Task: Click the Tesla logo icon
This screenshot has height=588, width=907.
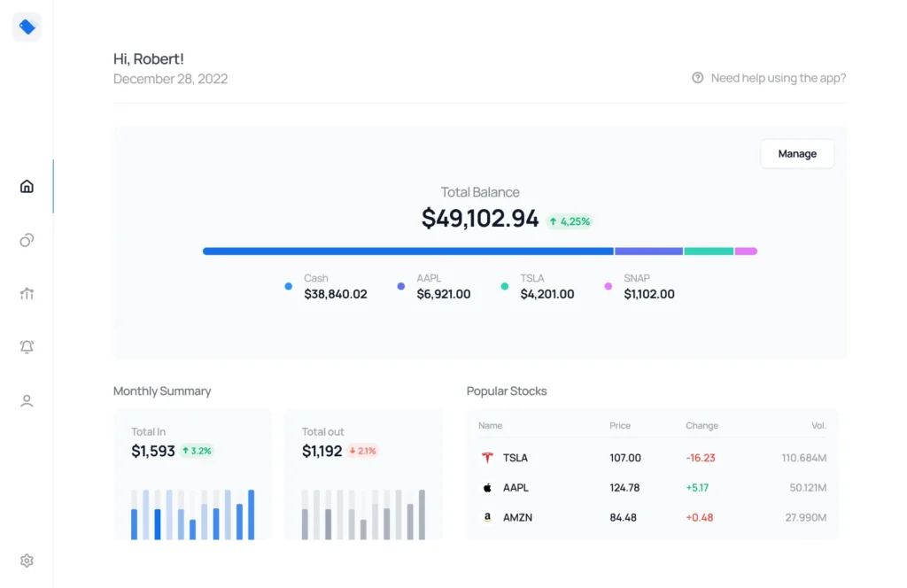Action: (486, 458)
